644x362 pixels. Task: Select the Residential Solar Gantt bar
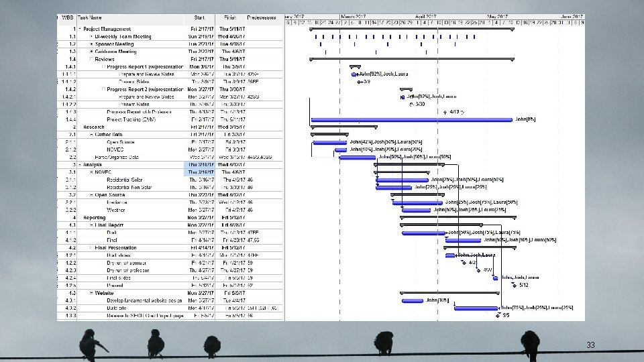click(x=402, y=180)
